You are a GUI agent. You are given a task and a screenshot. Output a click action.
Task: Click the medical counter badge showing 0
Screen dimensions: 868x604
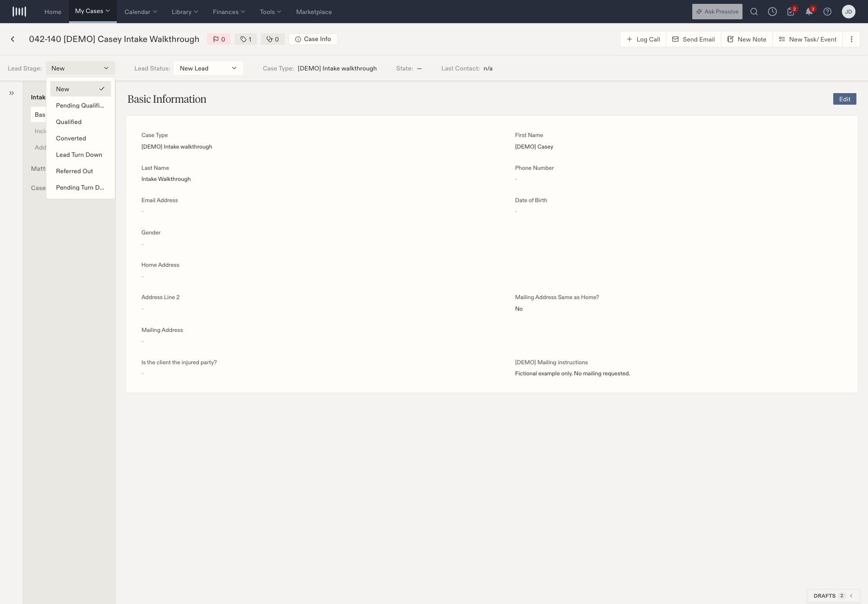(x=273, y=39)
